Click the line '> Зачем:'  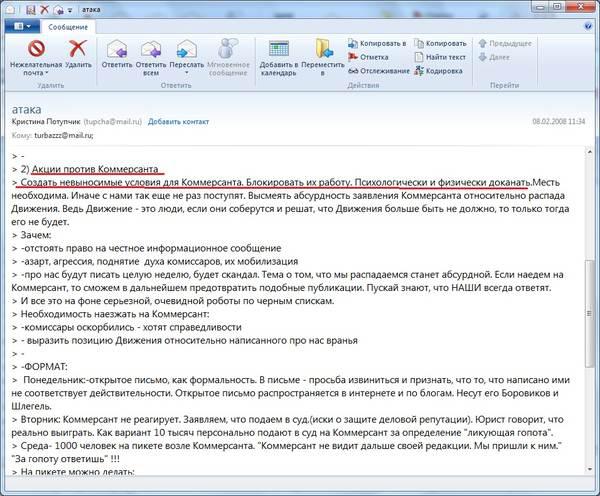tap(31, 235)
